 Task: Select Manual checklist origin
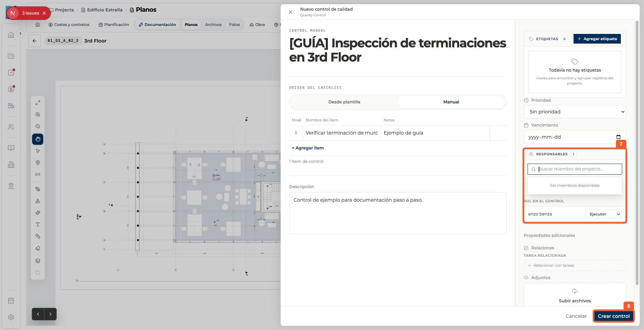point(451,102)
